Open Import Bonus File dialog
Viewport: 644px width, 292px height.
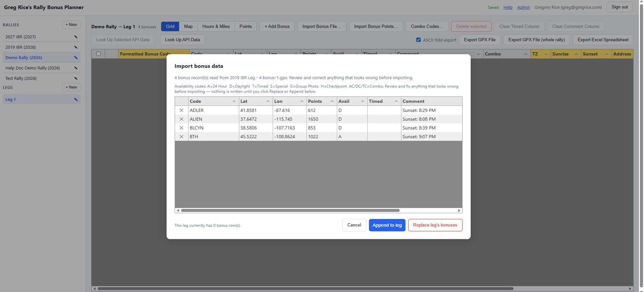click(322, 26)
